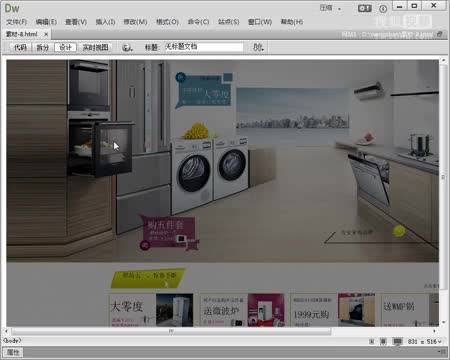Click the 属性 properties panel title
This screenshot has height=360, width=450.
(x=13, y=352)
